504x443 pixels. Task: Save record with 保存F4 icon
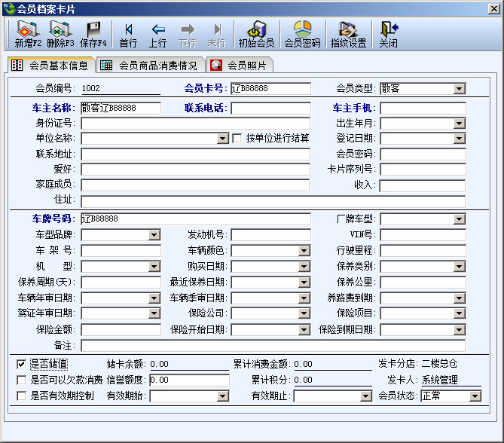pyautogui.click(x=93, y=34)
